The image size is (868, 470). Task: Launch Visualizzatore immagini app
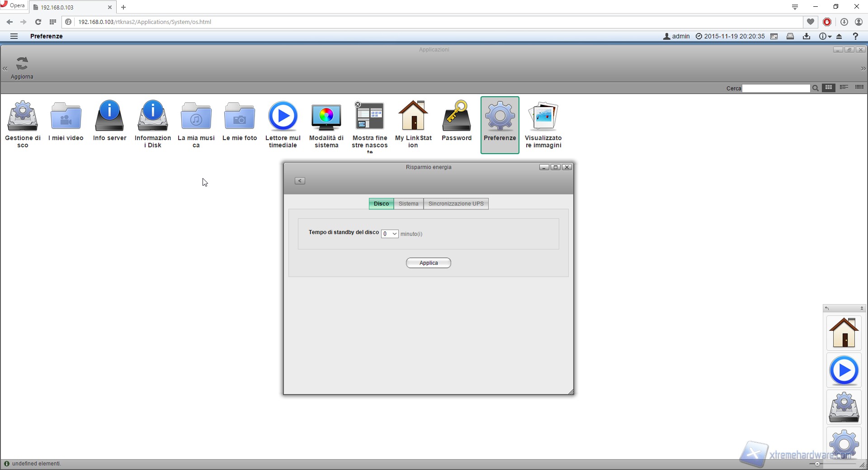543,117
